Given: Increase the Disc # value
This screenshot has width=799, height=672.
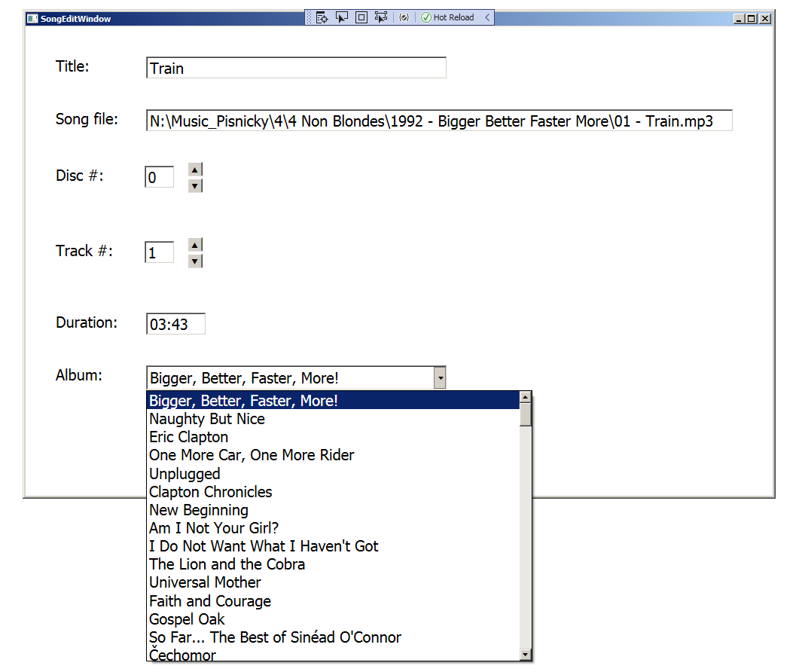Looking at the screenshot, I should pyautogui.click(x=195, y=170).
